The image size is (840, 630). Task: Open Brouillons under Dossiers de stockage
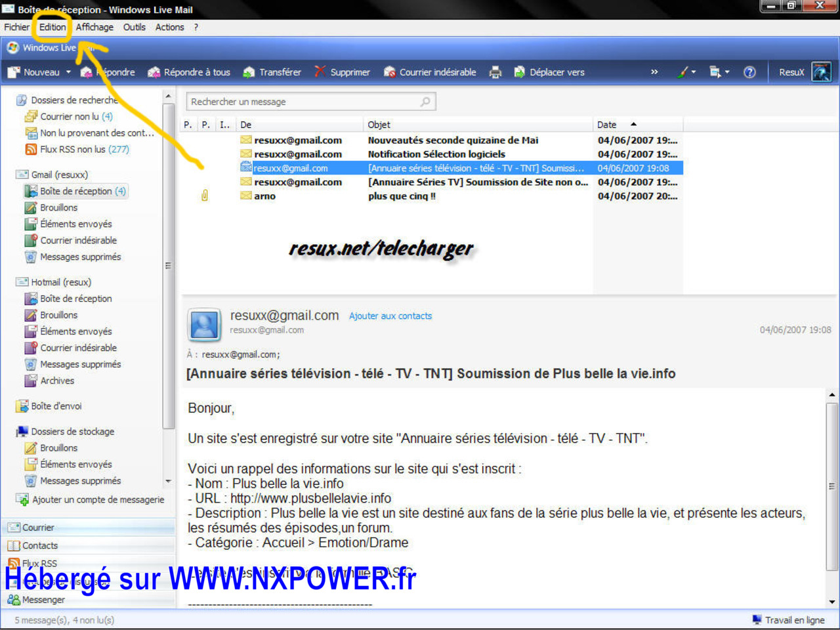point(51,448)
